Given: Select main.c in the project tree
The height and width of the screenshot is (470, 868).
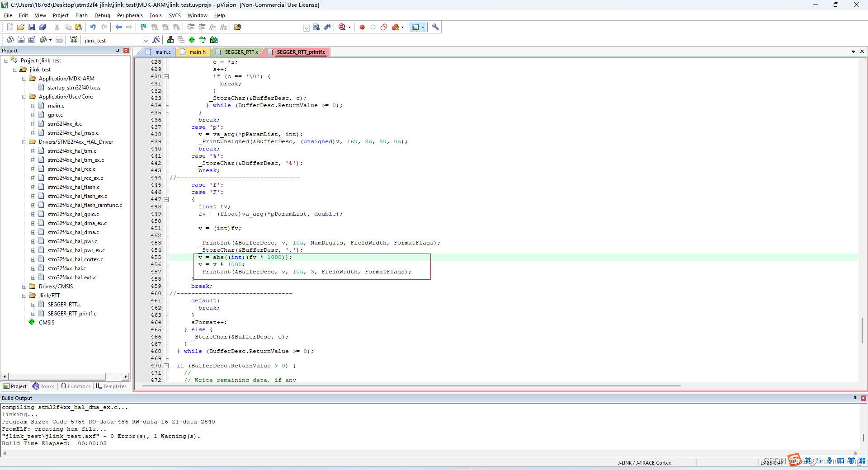Looking at the screenshot, I should tap(55, 105).
